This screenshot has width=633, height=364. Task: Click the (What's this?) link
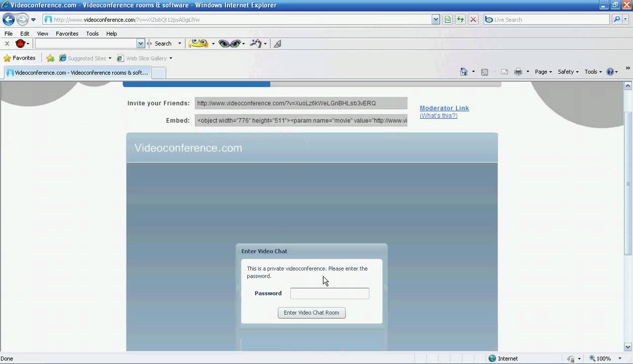coord(438,116)
